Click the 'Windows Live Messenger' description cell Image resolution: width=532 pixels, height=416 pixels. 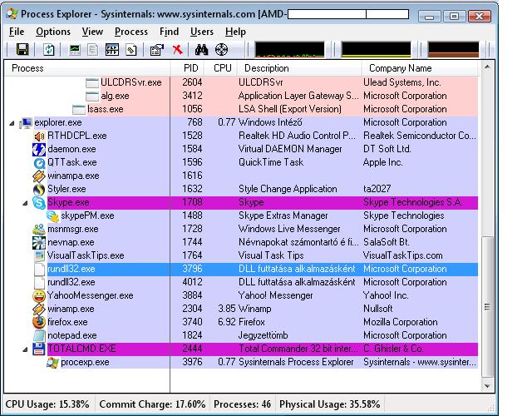pyautogui.click(x=289, y=229)
